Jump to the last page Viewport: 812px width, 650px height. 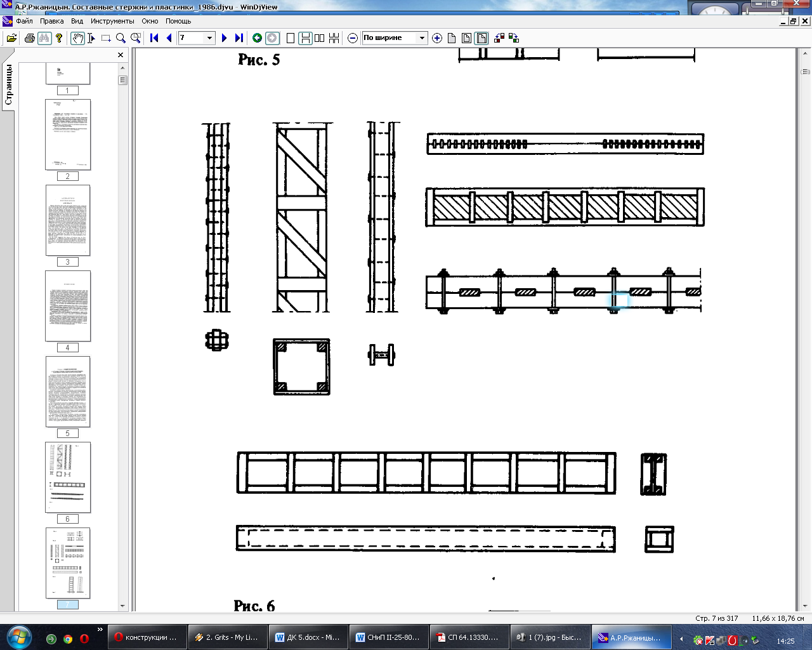click(x=239, y=38)
